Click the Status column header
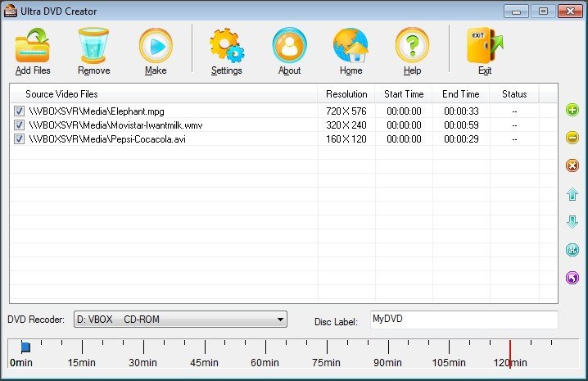 [x=514, y=94]
